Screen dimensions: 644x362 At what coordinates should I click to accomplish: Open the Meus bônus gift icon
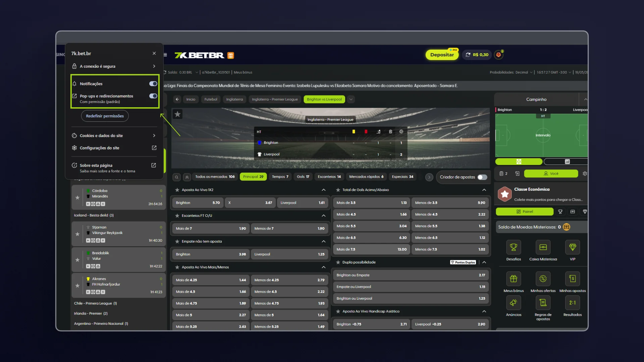coord(514,279)
